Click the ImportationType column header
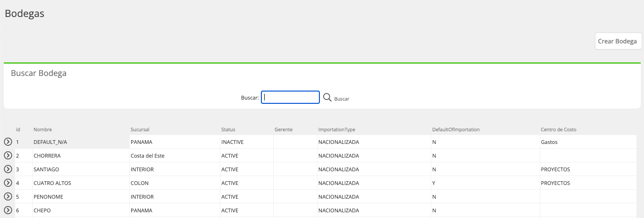Screen dimensions: 644x218 coord(336,129)
